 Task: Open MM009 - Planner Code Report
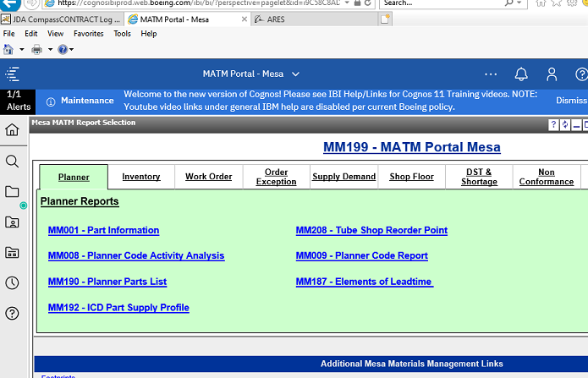tap(362, 255)
